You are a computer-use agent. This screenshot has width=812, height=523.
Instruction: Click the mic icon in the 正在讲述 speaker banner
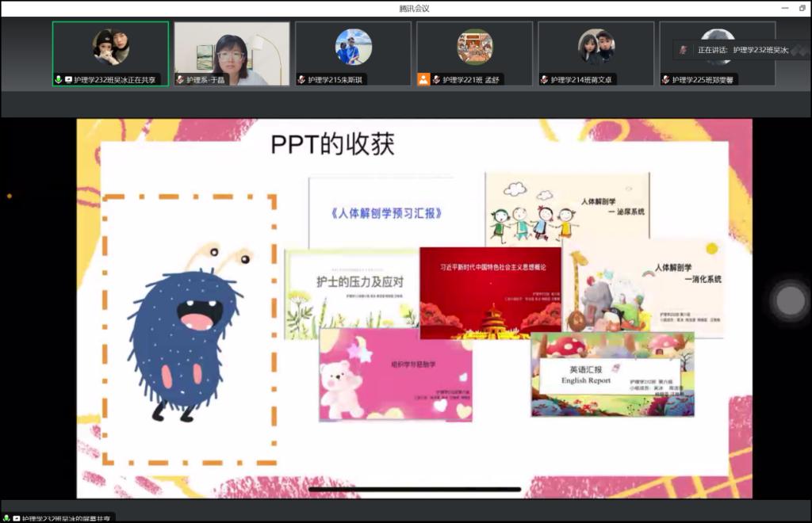click(683, 50)
